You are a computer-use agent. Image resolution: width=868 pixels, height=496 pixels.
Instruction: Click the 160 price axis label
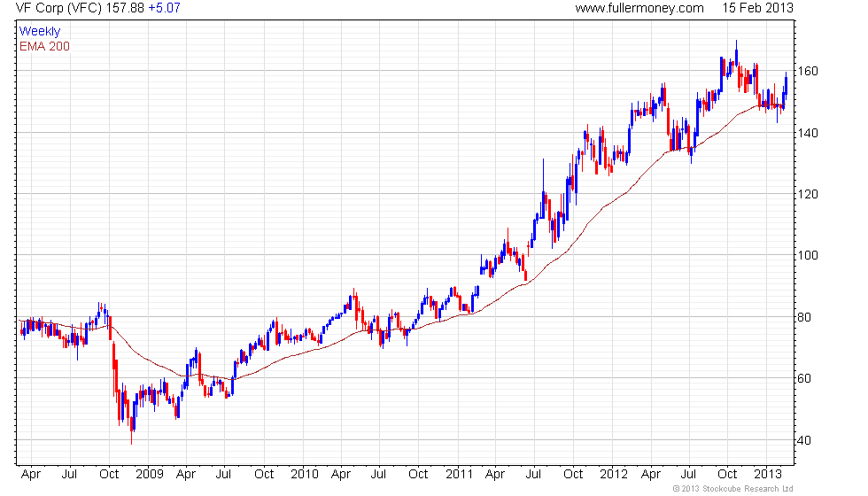(807, 71)
